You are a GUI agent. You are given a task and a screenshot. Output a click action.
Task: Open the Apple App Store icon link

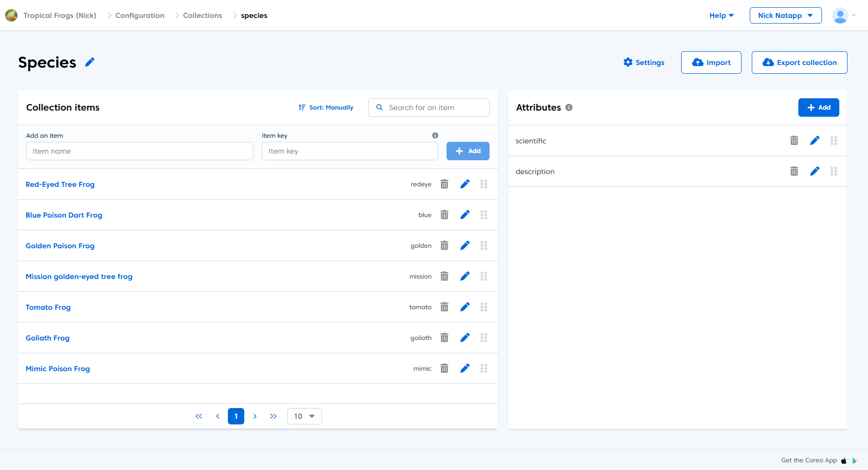844,461
